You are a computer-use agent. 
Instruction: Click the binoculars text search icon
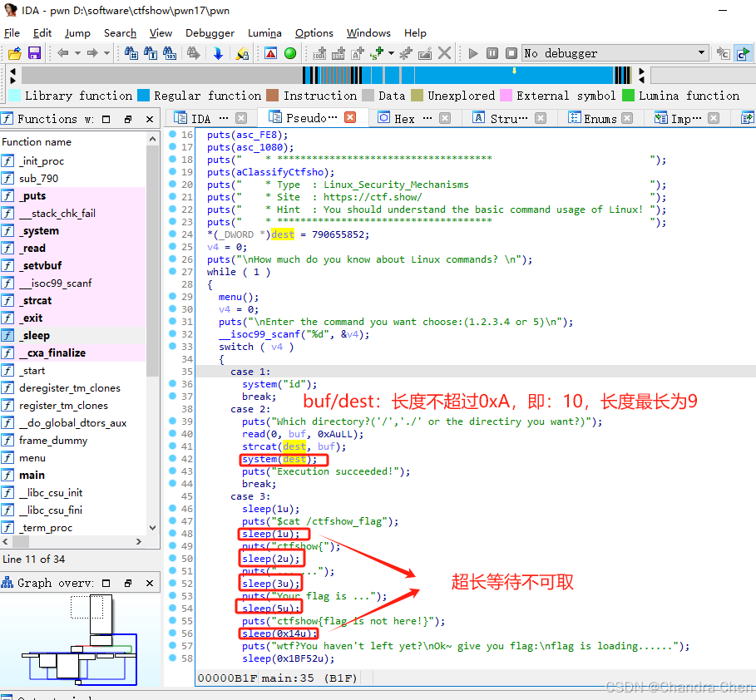(151, 53)
